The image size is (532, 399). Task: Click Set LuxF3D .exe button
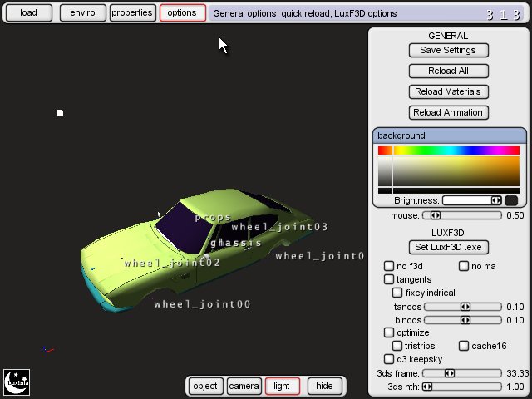[x=448, y=247]
